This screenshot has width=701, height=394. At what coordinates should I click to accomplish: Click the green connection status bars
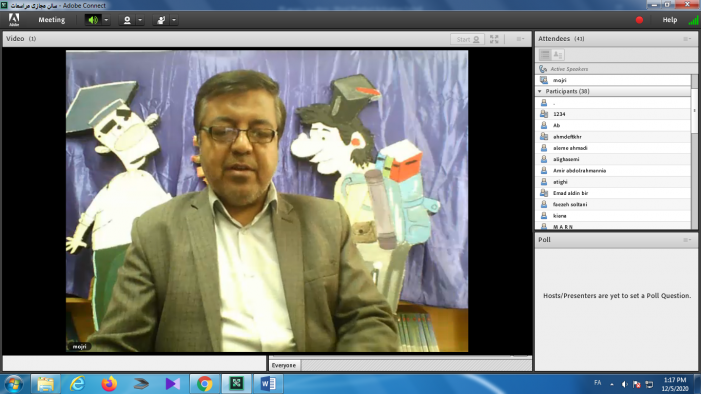tap(693, 20)
